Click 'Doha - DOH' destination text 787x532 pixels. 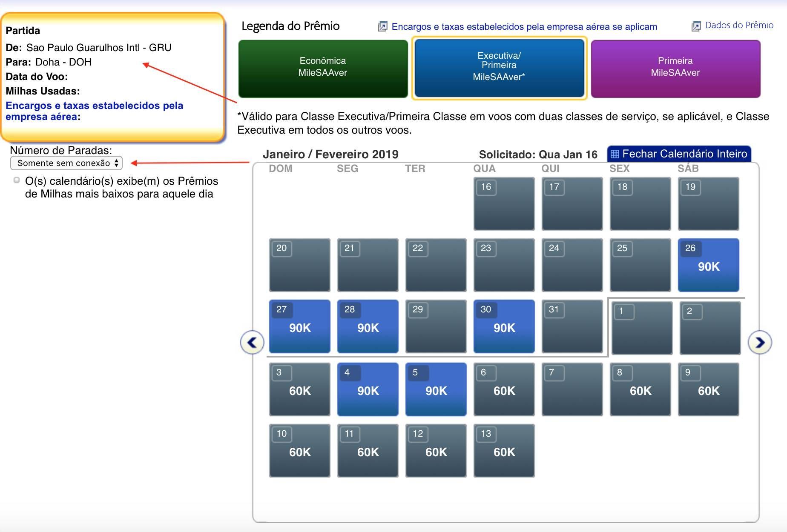pos(63,62)
